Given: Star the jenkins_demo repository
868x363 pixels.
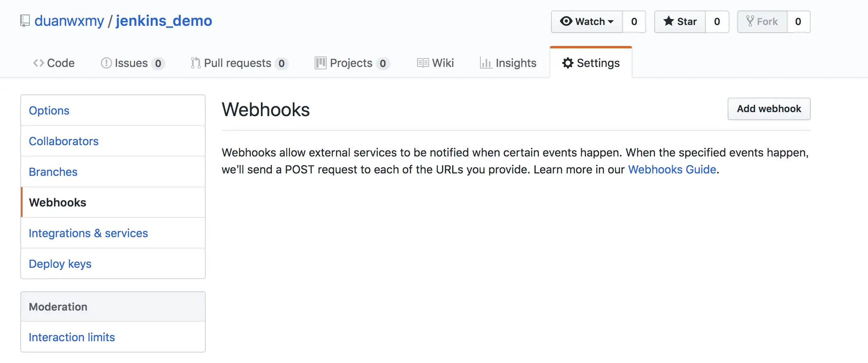Looking at the screenshot, I should 680,21.
